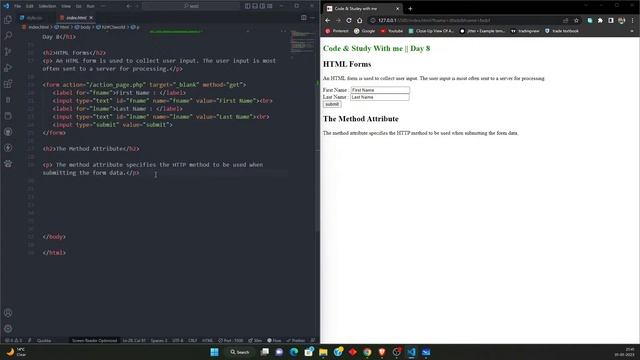Screen dimensions: 640x360
Task: Click the html breadcrumb item
Action: [62, 27]
